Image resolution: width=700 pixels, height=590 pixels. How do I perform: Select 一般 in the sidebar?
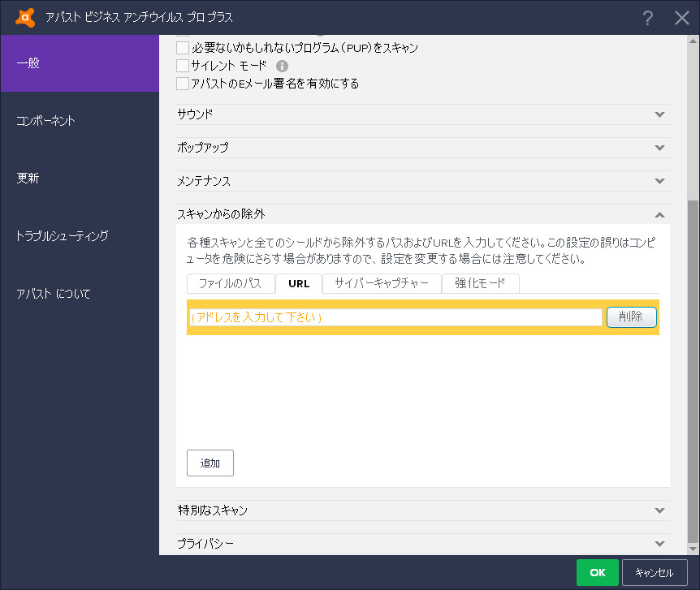pos(80,63)
